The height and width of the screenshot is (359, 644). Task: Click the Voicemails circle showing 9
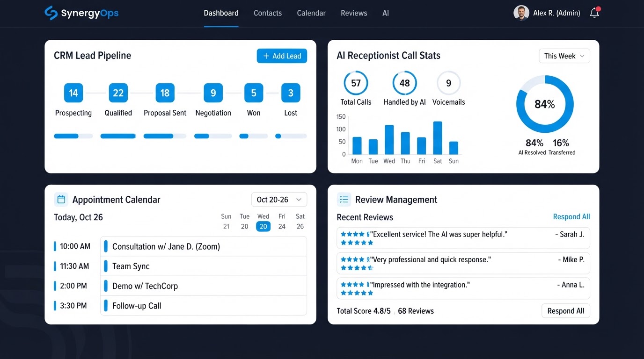[x=449, y=83]
